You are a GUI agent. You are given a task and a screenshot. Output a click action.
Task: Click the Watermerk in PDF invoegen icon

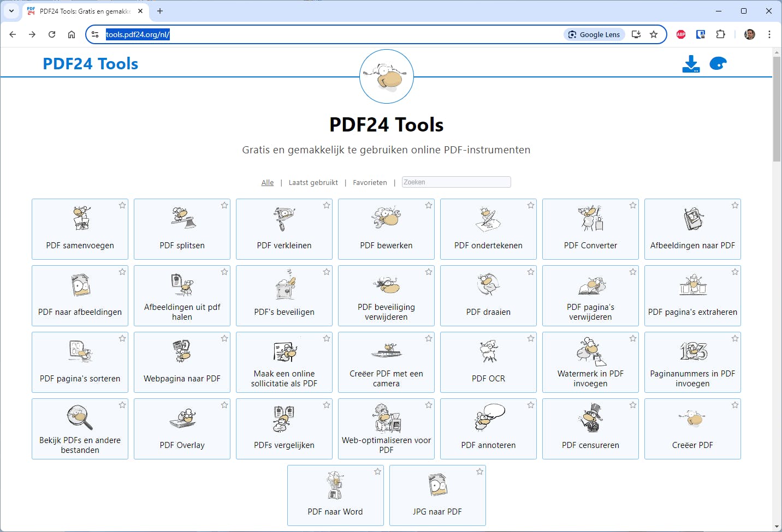[x=591, y=351]
